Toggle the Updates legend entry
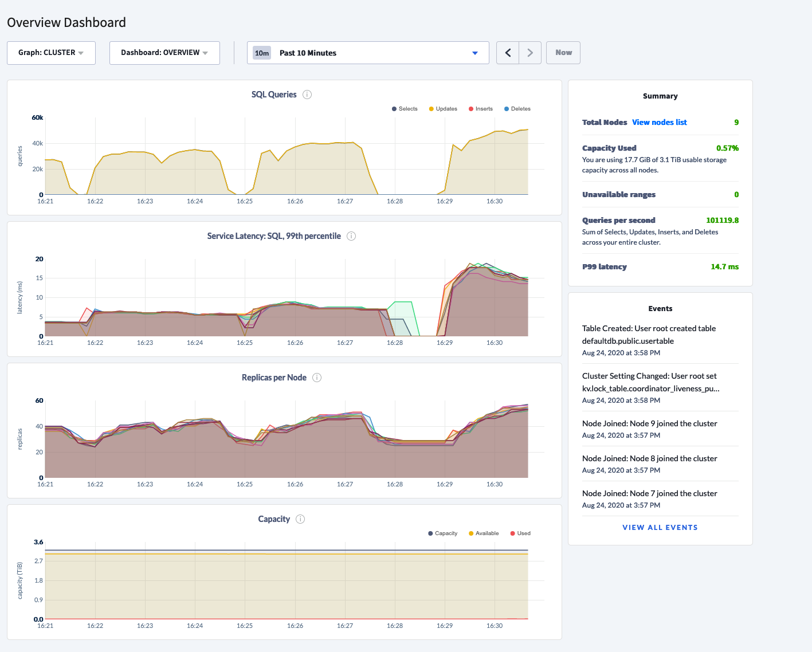Viewport: 812px width, 652px height. [x=443, y=109]
